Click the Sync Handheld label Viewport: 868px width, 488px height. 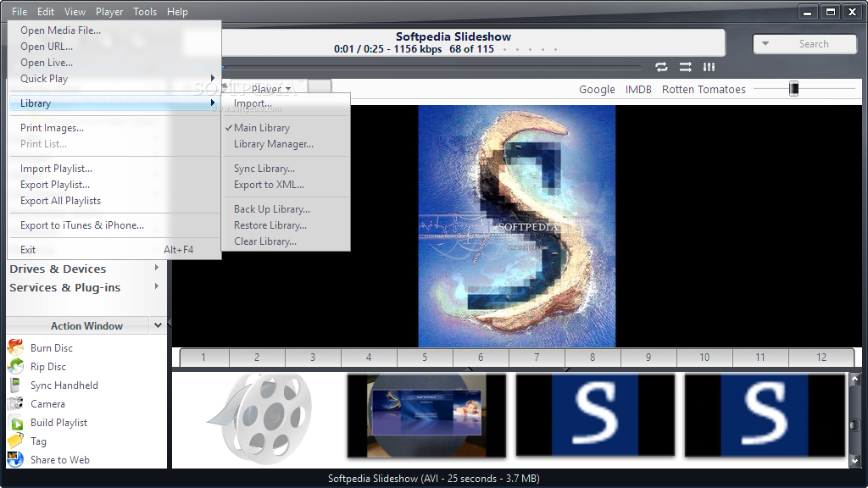click(x=64, y=385)
